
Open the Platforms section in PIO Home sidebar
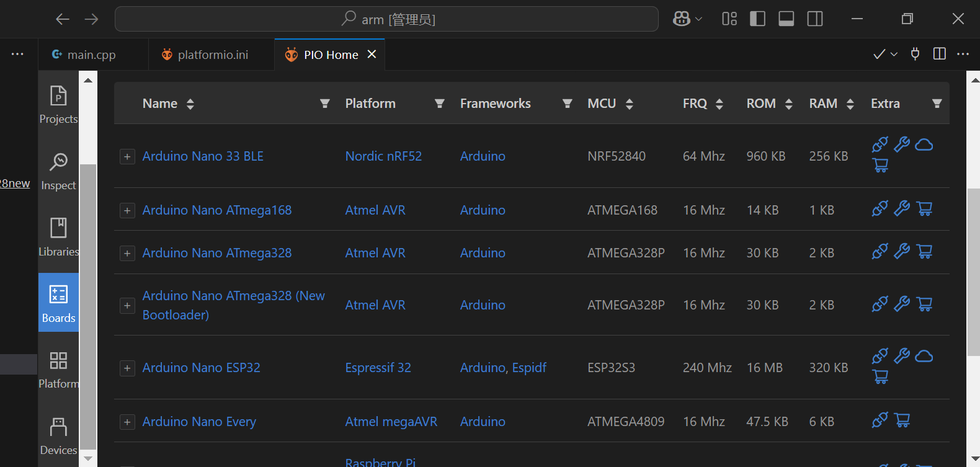point(58,370)
